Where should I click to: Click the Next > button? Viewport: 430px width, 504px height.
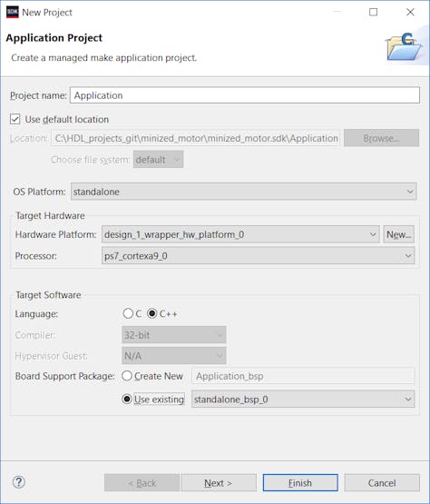click(219, 483)
